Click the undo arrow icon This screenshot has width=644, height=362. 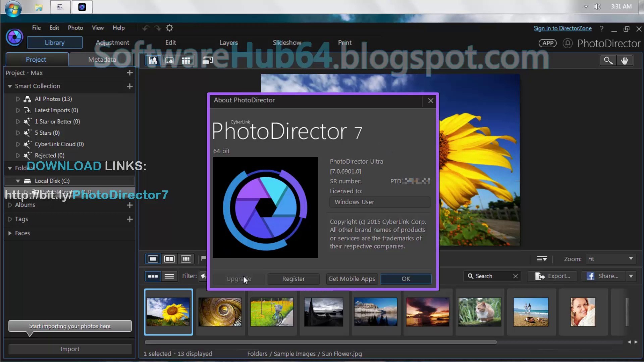click(x=146, y=28)
